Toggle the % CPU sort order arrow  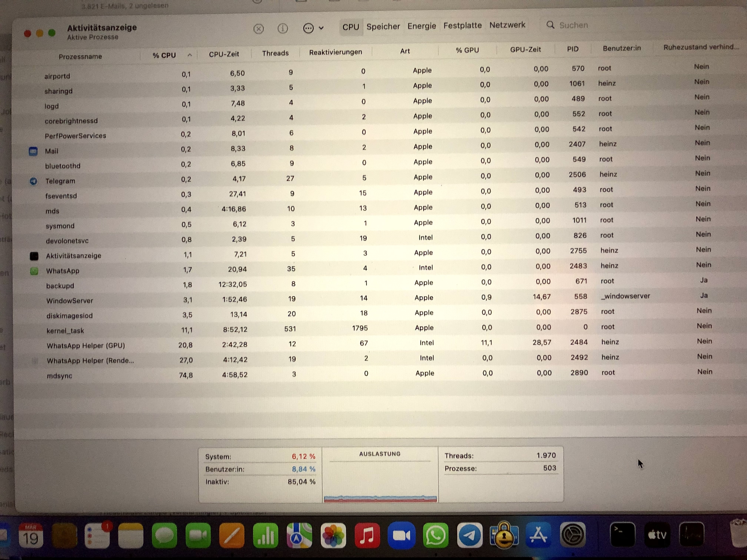190,55
